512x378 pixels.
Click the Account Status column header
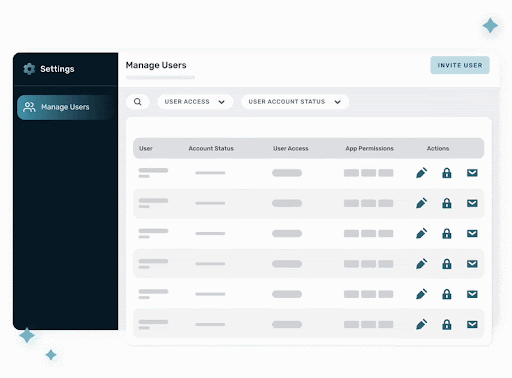point(211,148)
